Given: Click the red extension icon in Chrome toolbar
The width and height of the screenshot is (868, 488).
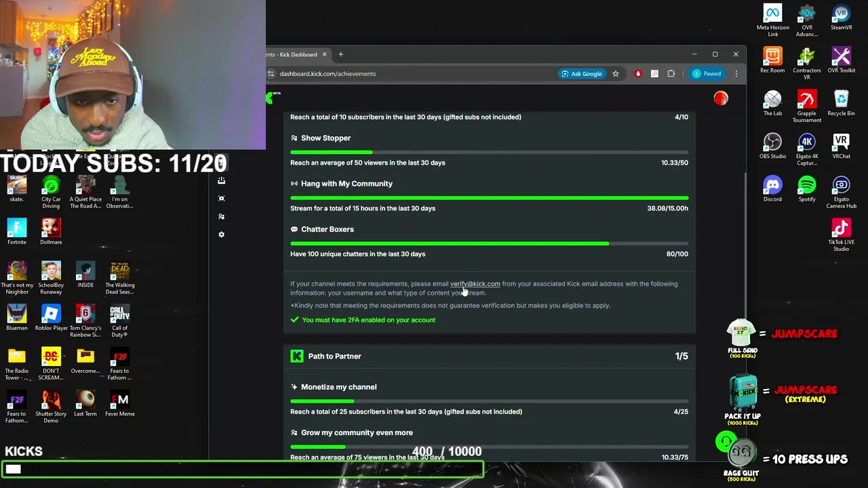Looking at the screenshot, I should (x=637, y=73).
